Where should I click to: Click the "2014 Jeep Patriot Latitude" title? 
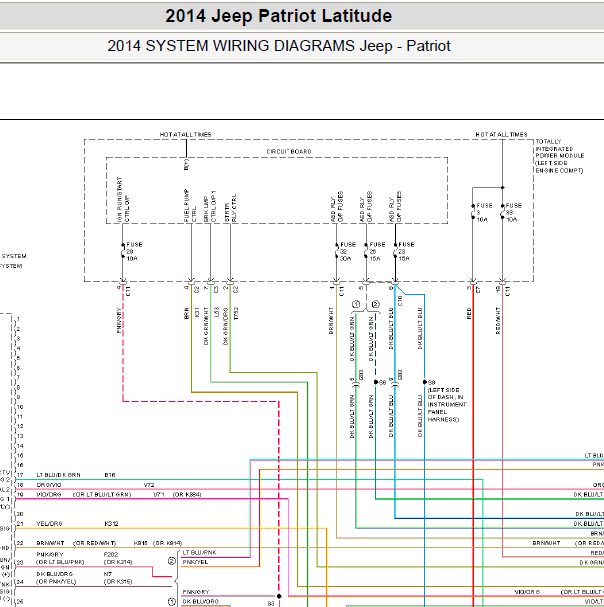click(278, 16)
